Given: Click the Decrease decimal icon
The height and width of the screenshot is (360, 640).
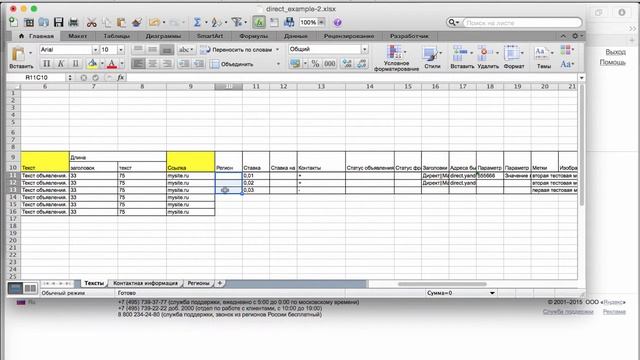Looking at the screenshot, I should pos(362,63).
